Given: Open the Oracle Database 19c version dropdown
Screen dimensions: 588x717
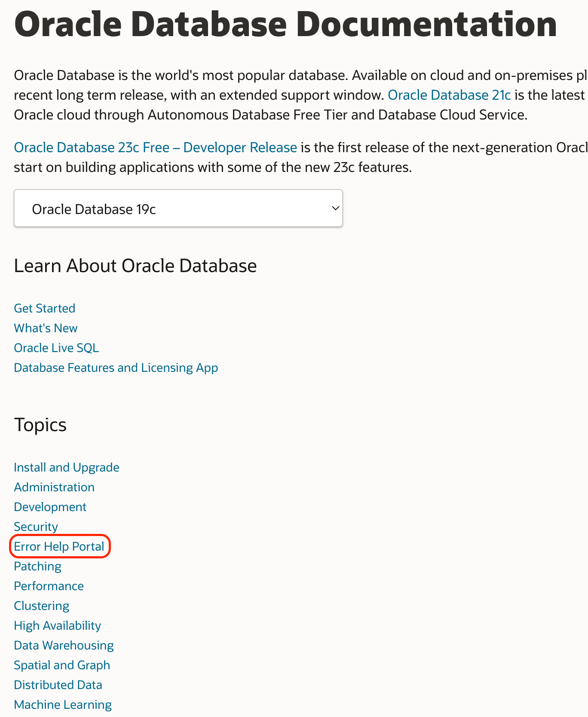Looking at the screenshot, I should click(x=178, y=209).
